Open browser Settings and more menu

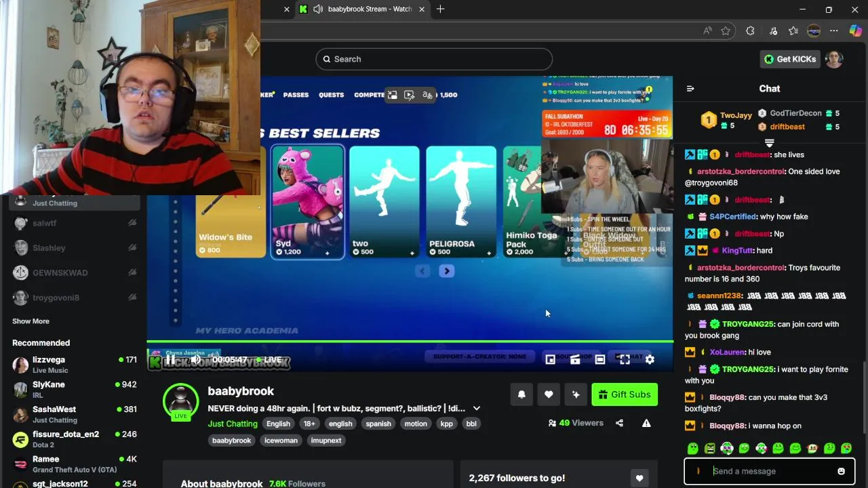(834, 30)
